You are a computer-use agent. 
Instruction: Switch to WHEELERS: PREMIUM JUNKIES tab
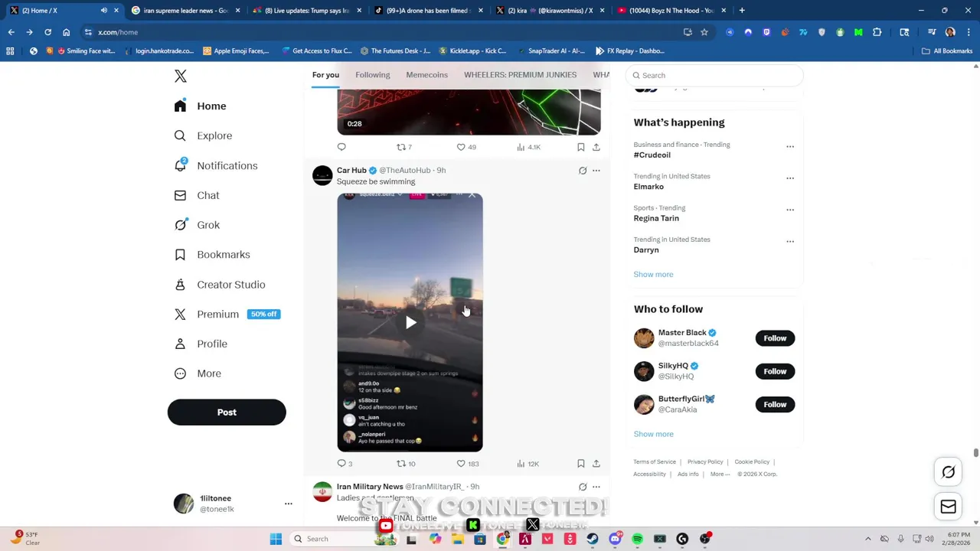pyautogui.click(x=520, y=75)
